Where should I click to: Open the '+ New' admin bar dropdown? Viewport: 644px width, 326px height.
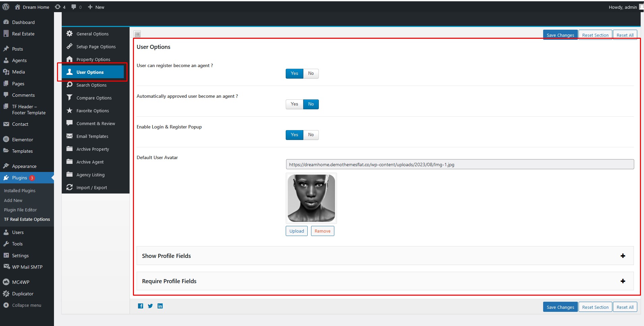pos(96,7)
